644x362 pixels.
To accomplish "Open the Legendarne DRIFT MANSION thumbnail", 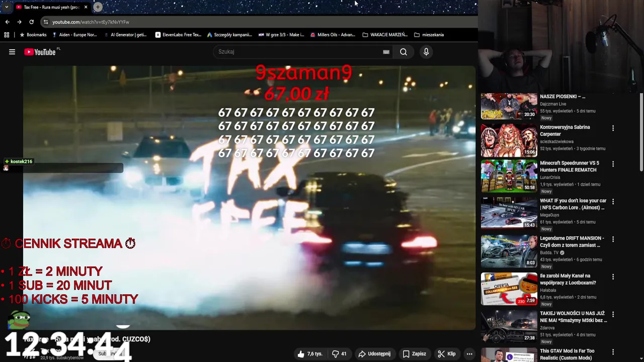I will pos(509,251).
